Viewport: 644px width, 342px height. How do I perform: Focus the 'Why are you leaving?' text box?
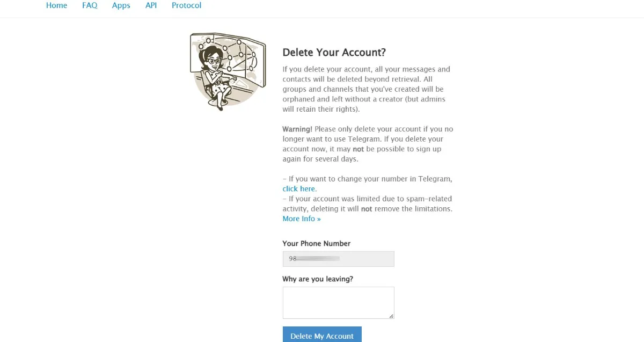pyautogui.click(x=338, y=302)
